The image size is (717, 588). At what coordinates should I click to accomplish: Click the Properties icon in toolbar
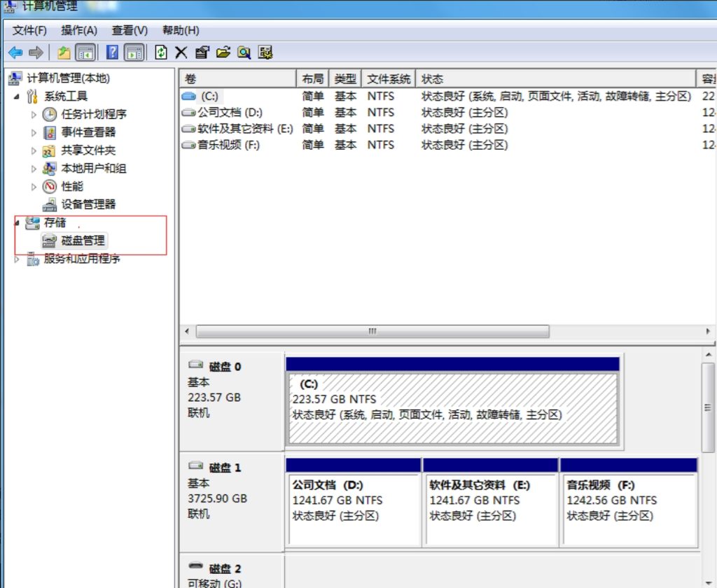pos(202,52)
